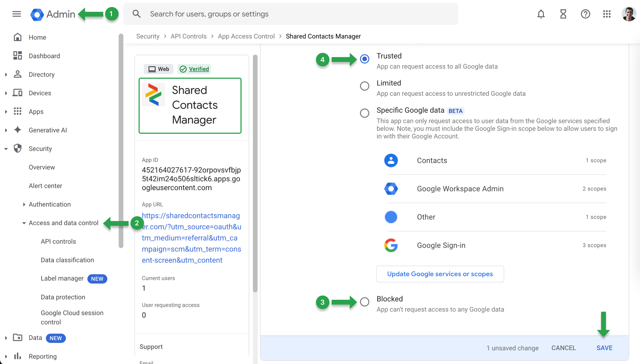The width and height of the screenshot is (640, 364).
Task: Click the Verified link label
Action: [199, 69]
